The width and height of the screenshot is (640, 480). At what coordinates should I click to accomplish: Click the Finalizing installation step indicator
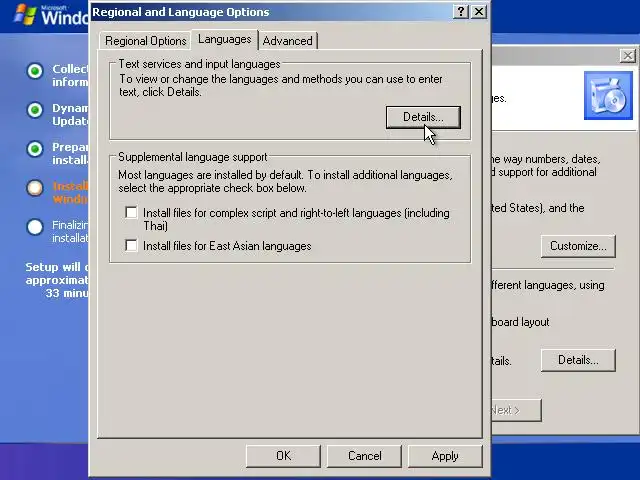(x=35, y=227)
